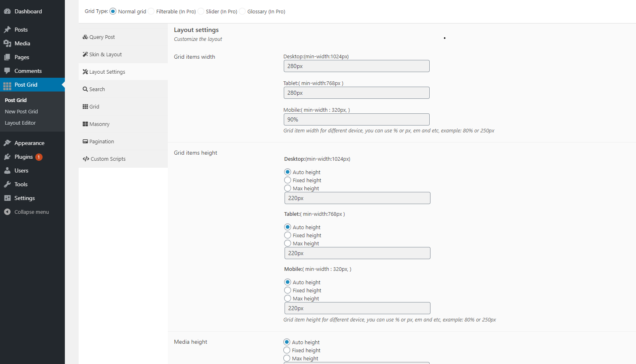Click the Appearance paintbrush icon

coord(7,143)
